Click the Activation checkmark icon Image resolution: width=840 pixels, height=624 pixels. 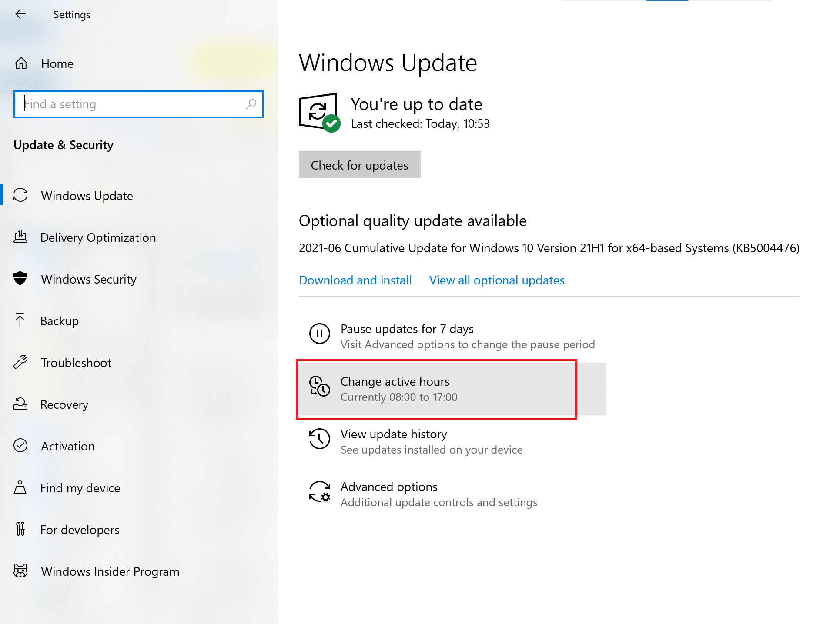coord(20,446)
